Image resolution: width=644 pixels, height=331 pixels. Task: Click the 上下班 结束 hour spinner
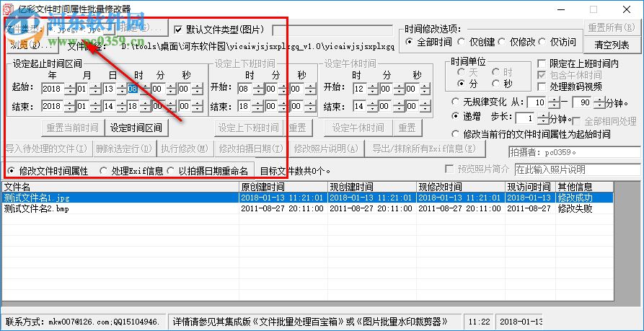pyautogui.click(x=257, y=106)
